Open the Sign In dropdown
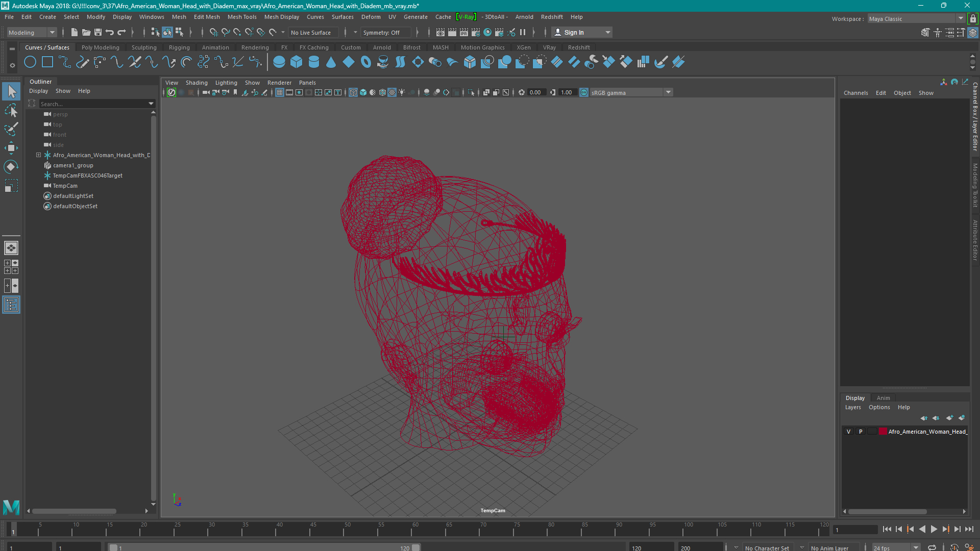Viewport: 980px width, 551px height. (x=582, y=32)
